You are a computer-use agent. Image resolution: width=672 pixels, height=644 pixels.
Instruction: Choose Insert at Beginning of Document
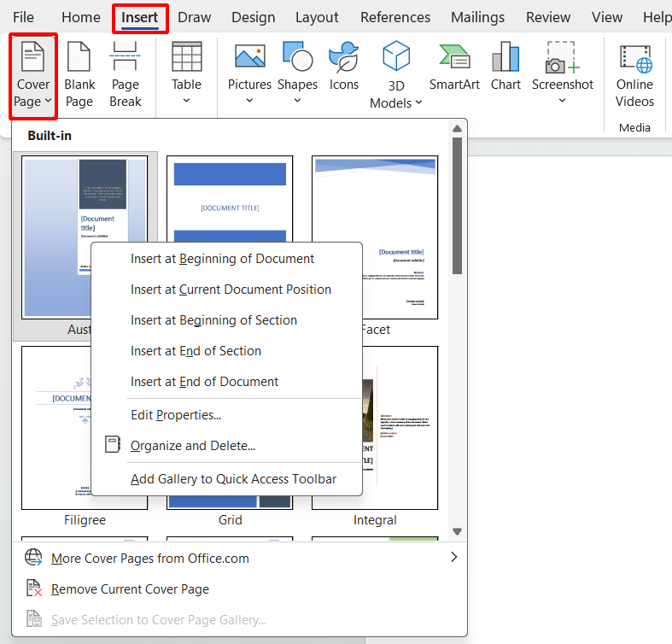pos(222,259)
